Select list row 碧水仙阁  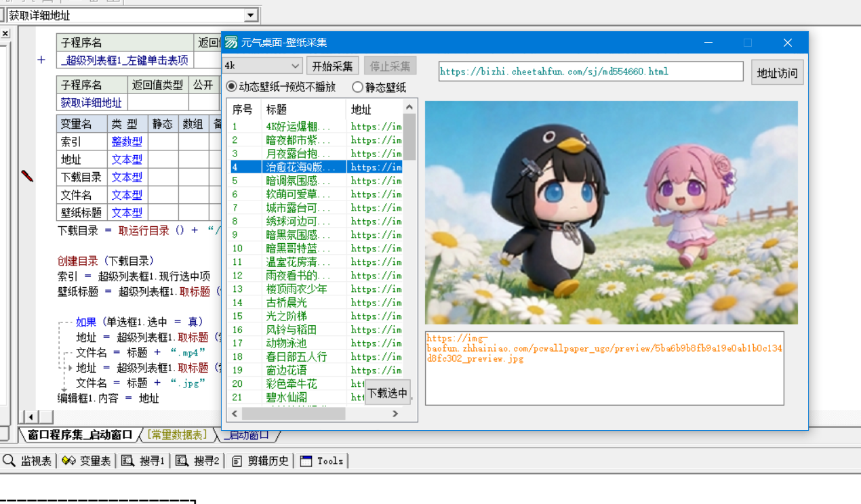[315, 397]
